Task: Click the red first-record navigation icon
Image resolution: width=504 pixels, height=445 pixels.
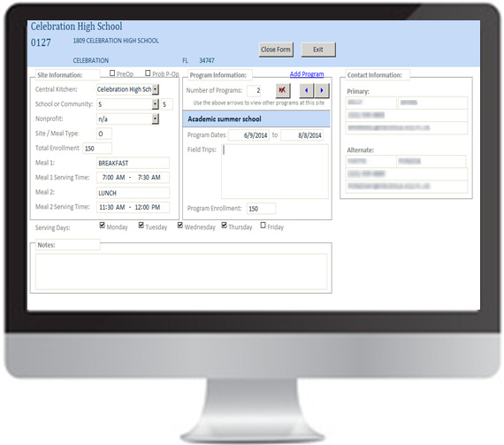Action: coord(283,90)
